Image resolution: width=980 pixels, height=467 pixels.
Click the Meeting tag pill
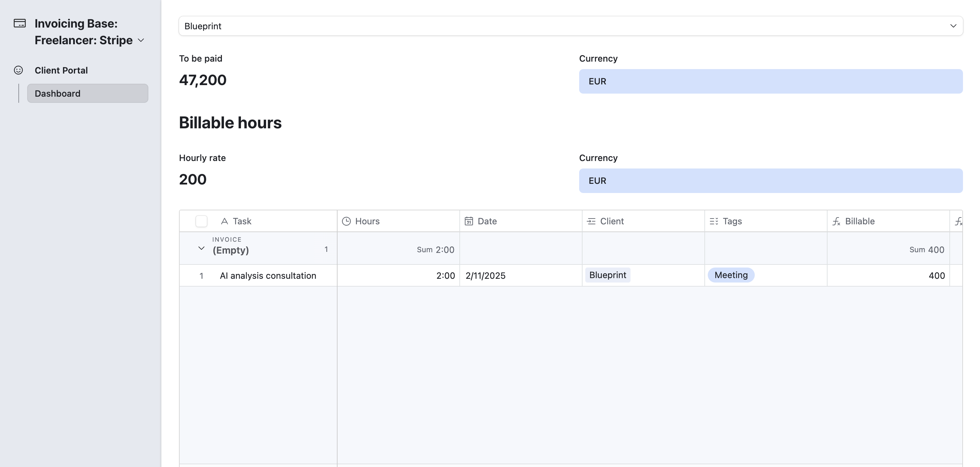(731, 275)
